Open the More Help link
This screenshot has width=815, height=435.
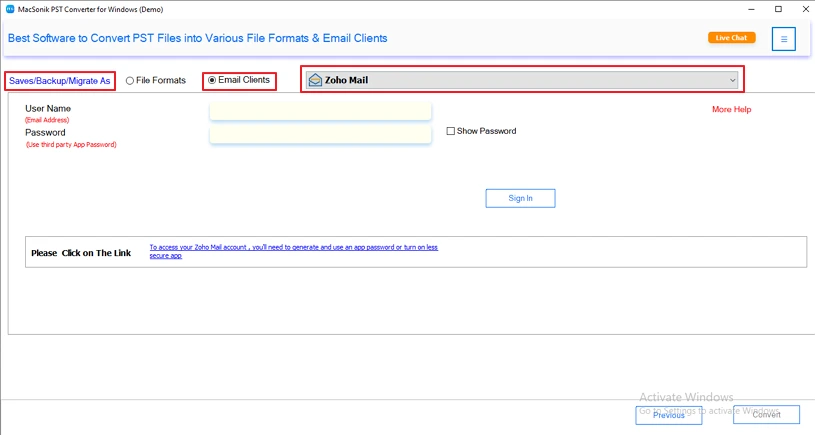tap(731, 109)
